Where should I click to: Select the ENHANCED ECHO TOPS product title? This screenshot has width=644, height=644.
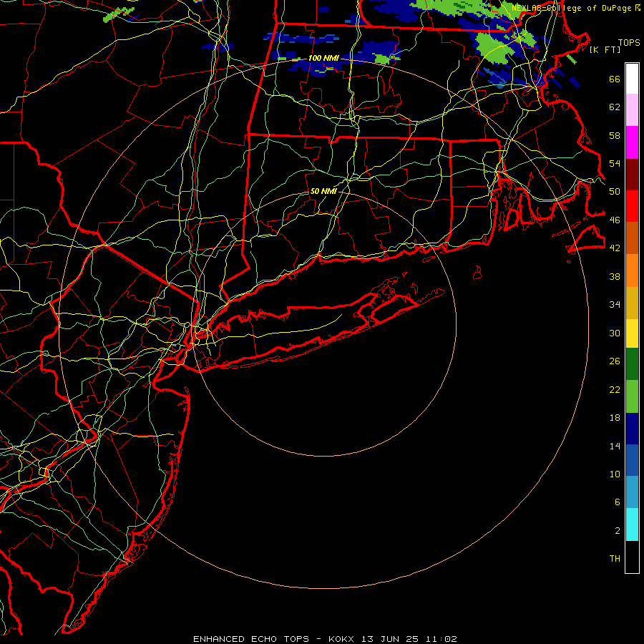(x=251, y=639)
